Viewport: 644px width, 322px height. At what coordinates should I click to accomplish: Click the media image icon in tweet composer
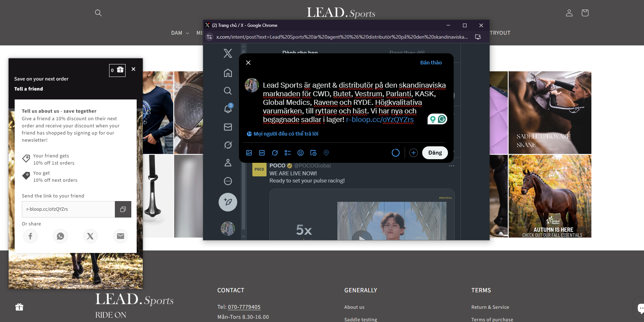[249, 153]
